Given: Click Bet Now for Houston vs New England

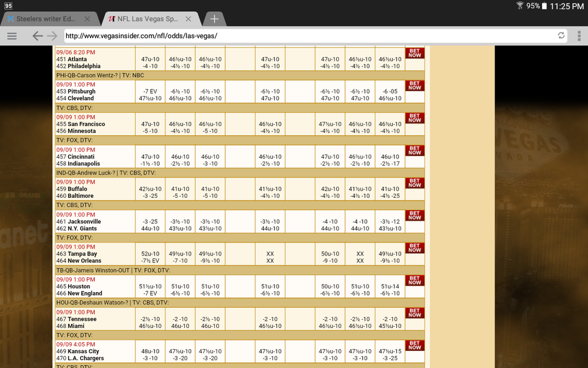Looking at the screenshot, I should click(415, 280).
